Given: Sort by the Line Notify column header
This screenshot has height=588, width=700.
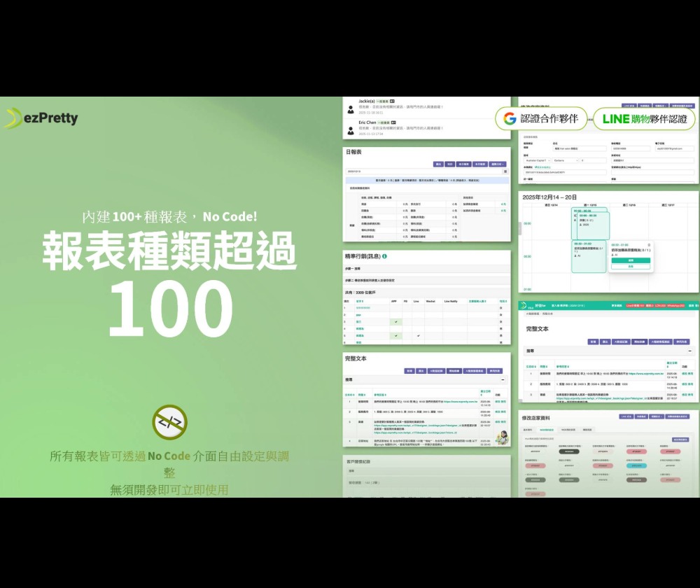Looking at the screenshot, I should click(x=451, y=302).
